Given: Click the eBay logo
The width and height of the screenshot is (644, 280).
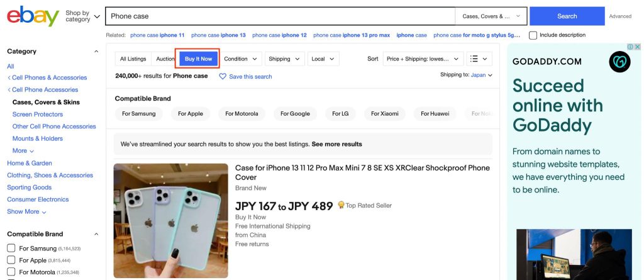Looking at the screenshot, I should (x=33, y=16).
